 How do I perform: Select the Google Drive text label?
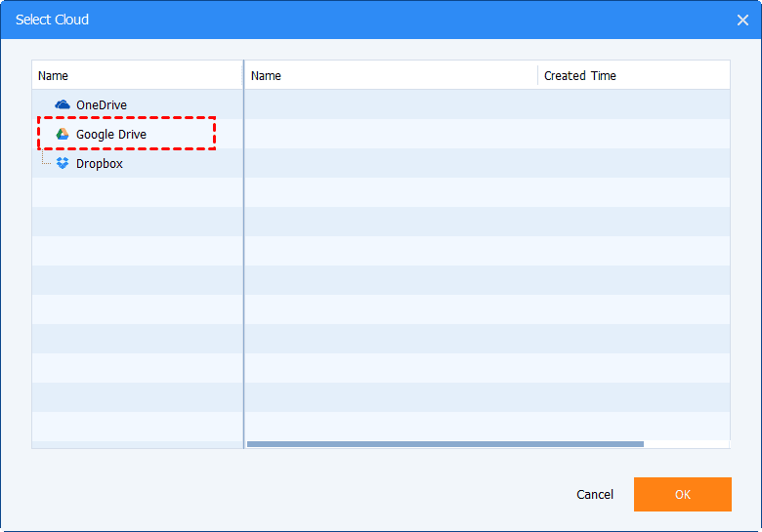coord(111,134)
